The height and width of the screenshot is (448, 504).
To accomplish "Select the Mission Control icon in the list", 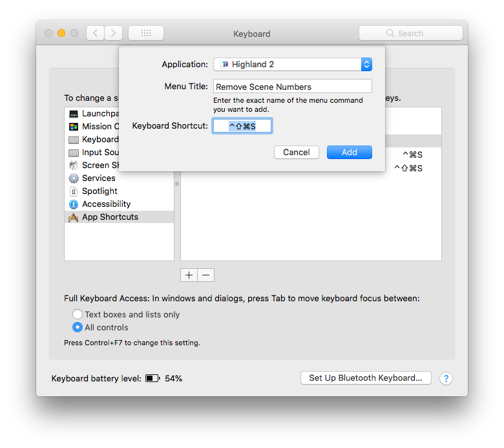I will coord(74,127).
